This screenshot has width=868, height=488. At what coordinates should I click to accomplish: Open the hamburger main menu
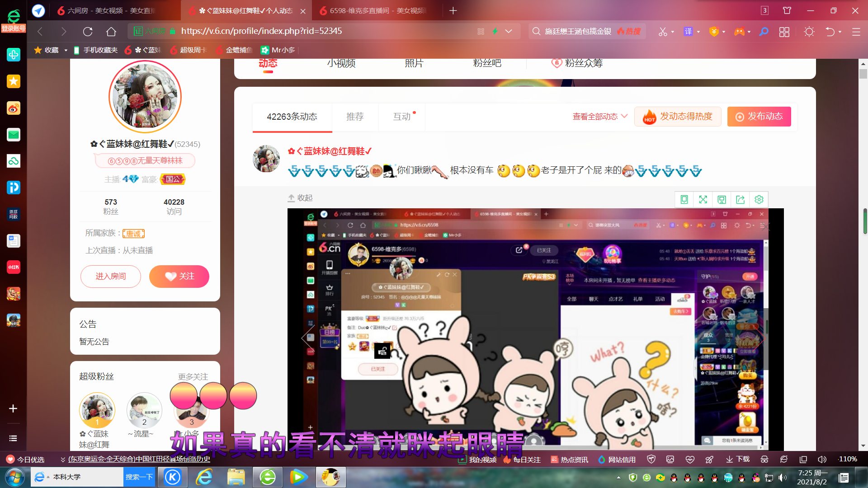(856, 32)
